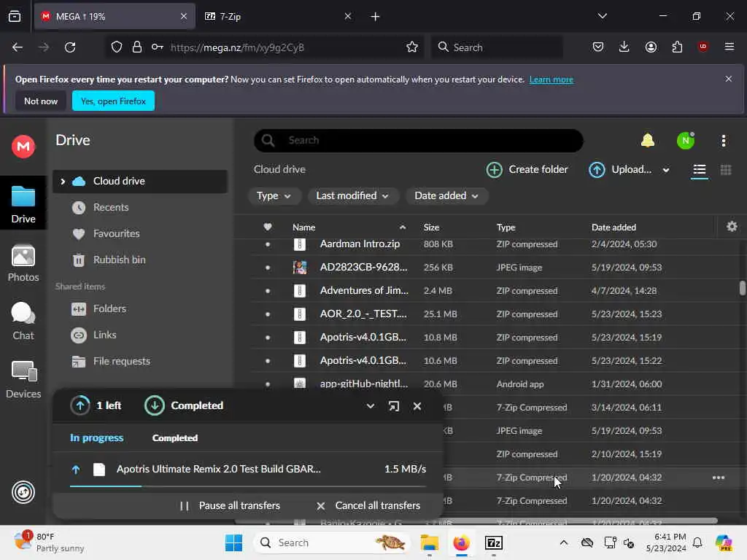Click the transfer progress ring icon in sidebar
Screen dimensions: 747x560
(x=23, y=492)
